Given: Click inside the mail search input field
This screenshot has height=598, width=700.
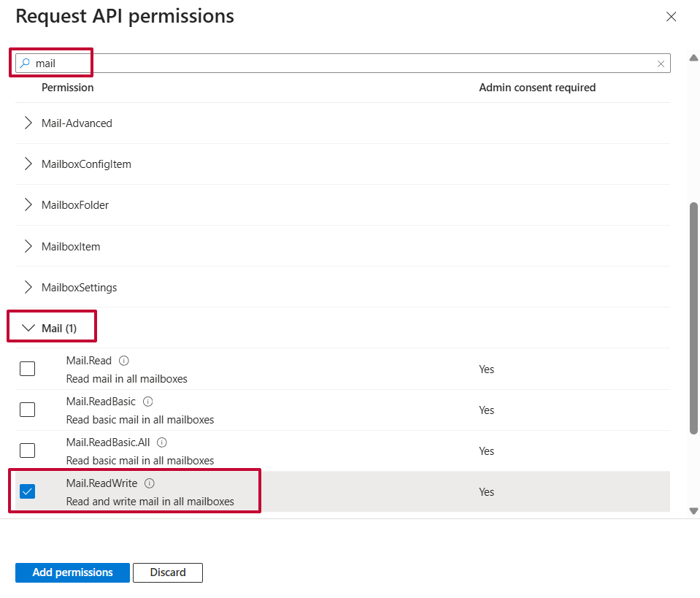Looking at the screenshot, I should tap(343, 64).
